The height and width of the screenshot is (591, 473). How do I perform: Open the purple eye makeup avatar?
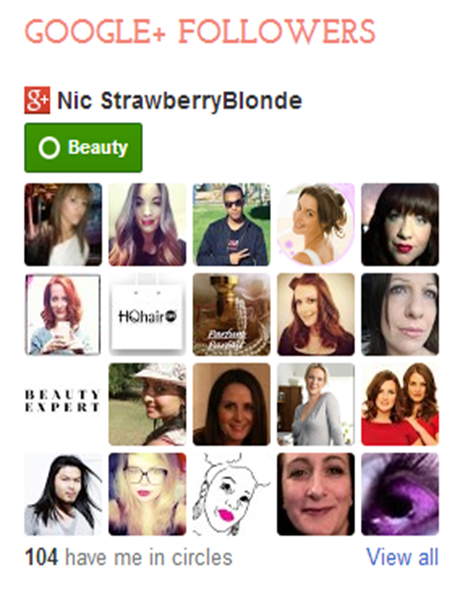click(x=400, y=494)
